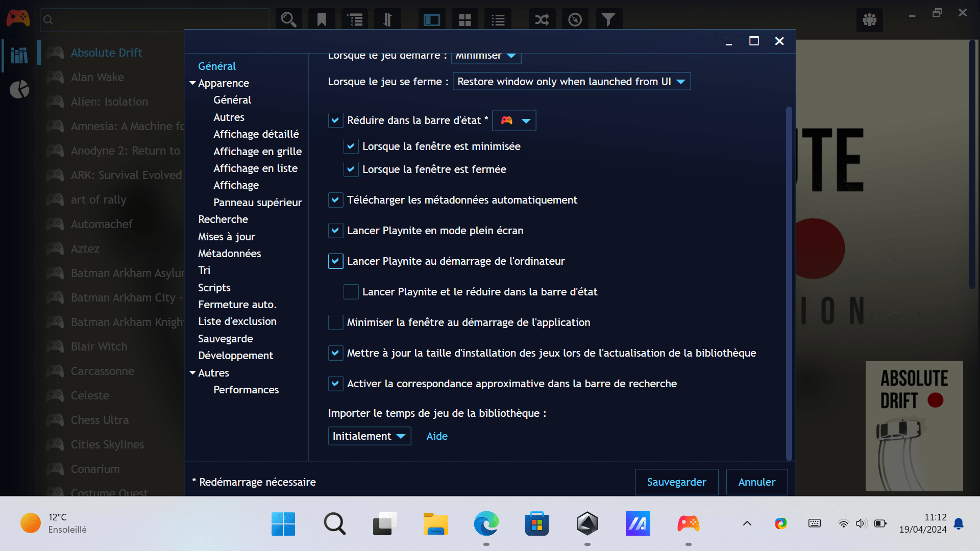Open Affichage détaillé settings
The image size is (980, 551).
tap(256, 134)
